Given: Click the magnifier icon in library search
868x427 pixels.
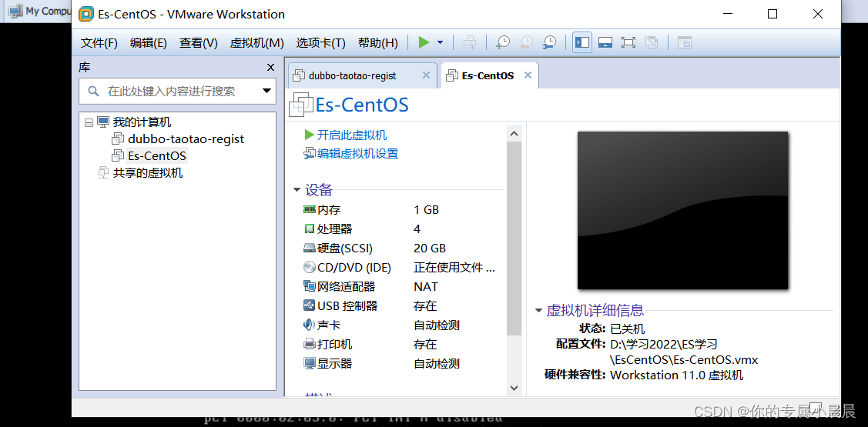Looking at the screenshot, I should [93, 91].
